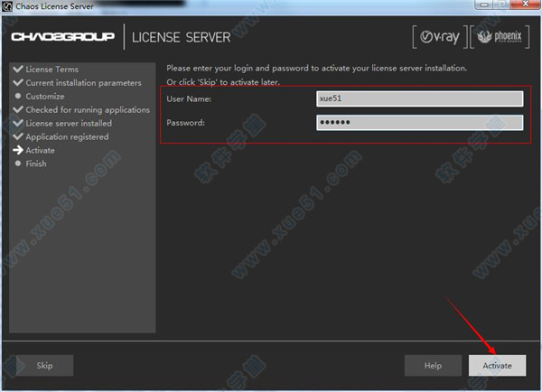
Task: Select the License Terms step
Action: click(x=51, y=70)
